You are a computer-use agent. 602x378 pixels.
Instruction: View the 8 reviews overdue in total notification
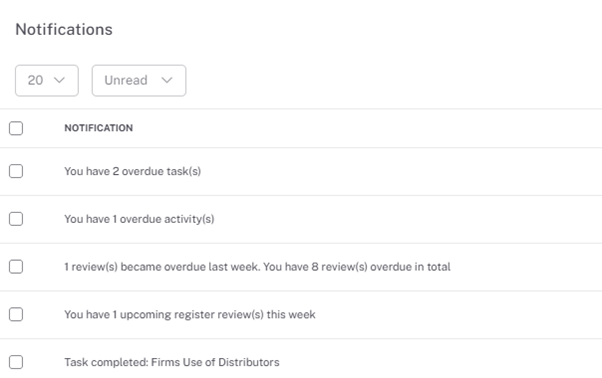257,267
